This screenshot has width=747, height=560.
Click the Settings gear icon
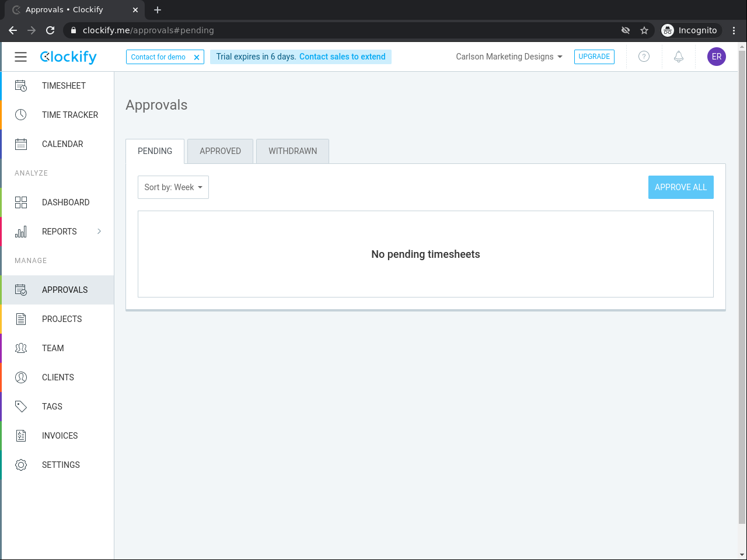click(21, 465)
